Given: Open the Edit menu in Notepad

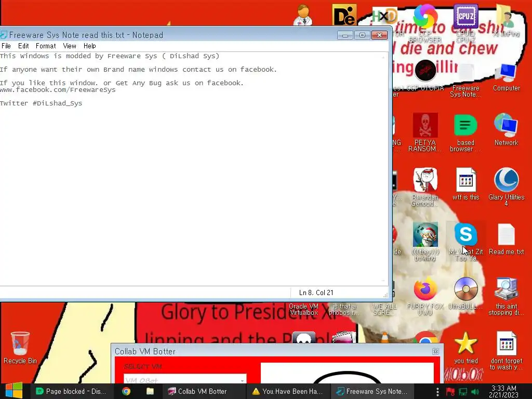Looking at the screenshot, I should click(23, 46).
